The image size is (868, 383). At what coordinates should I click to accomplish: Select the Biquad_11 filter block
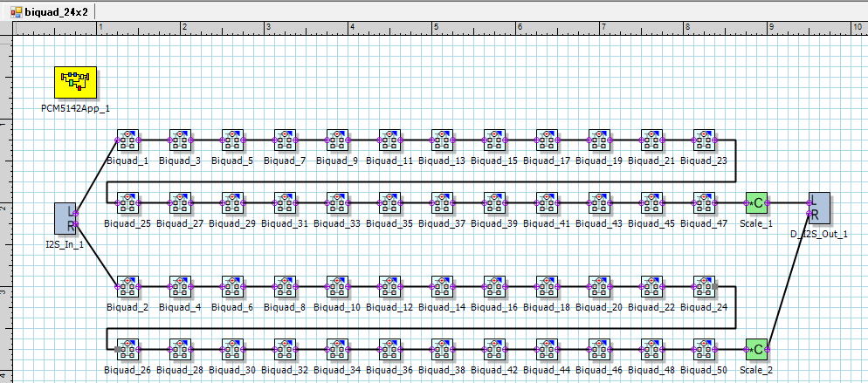[x=389, y=140]
